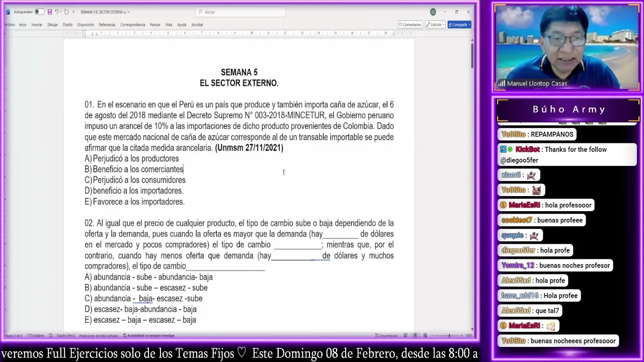The height and width of the screenshot is (362, 644).
Task: Click the heading SEMANA 5
Action: pos(239,72)
